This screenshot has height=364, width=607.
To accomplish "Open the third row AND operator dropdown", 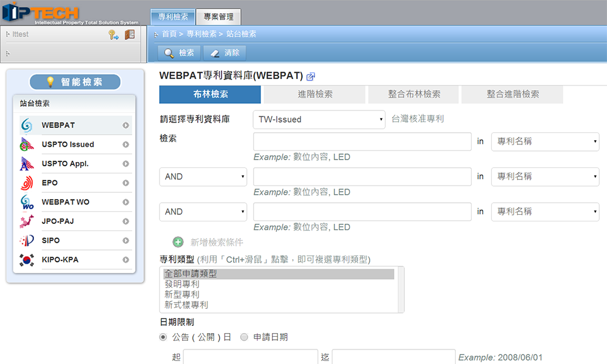I will 203,212.
